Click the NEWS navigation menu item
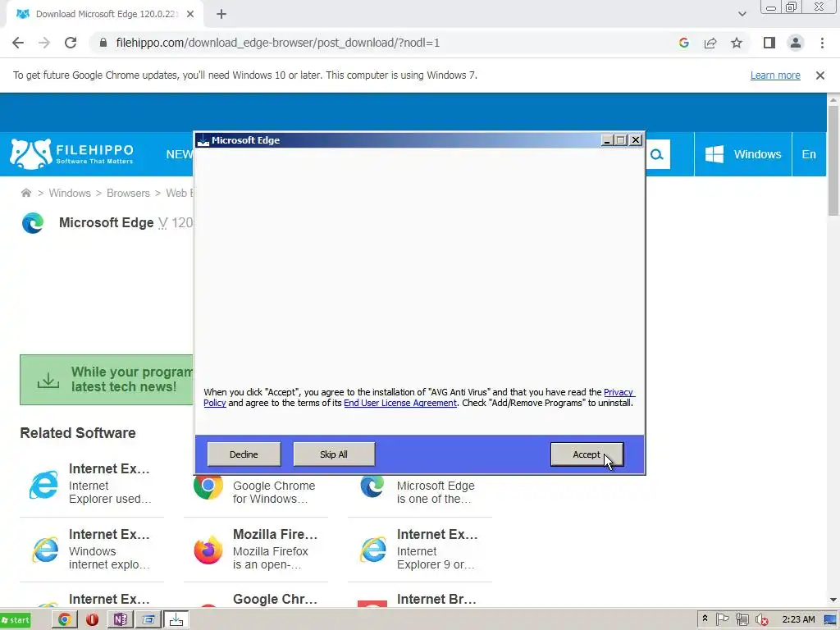The width and height of the screenshot is (840, 630). (179, 154)
